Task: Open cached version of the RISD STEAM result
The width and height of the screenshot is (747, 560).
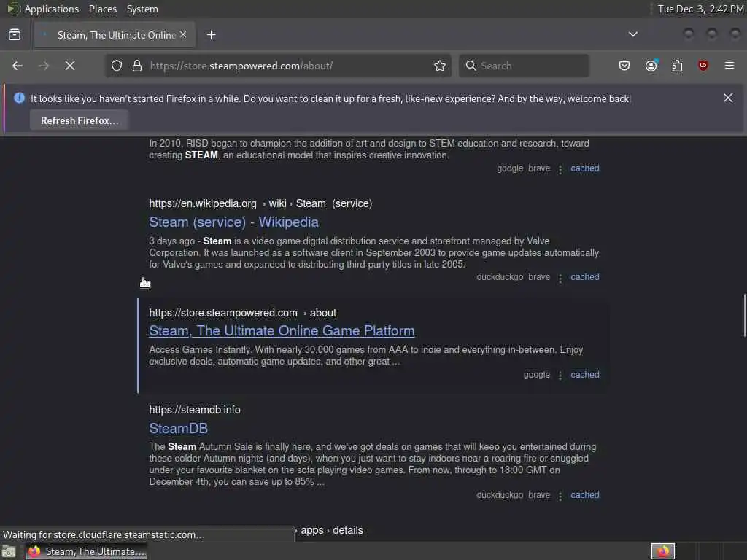Action: (x=584, y=168)
